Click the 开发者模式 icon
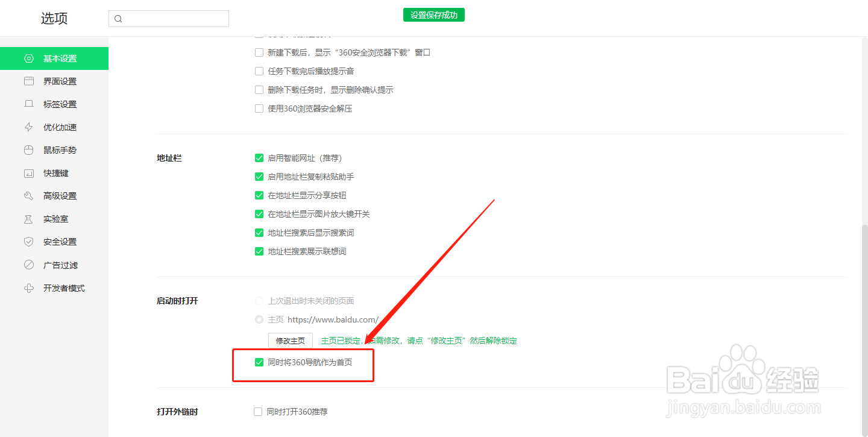Screen dimensions: 868x437 tap(28, 288)
